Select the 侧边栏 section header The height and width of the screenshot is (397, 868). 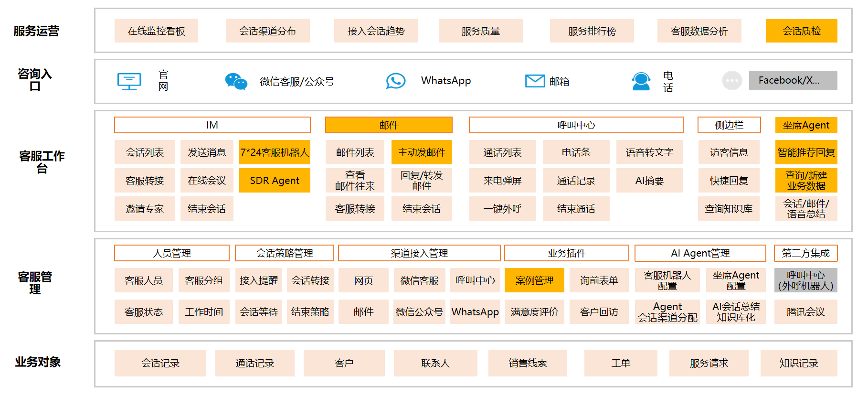pos(729,125)
